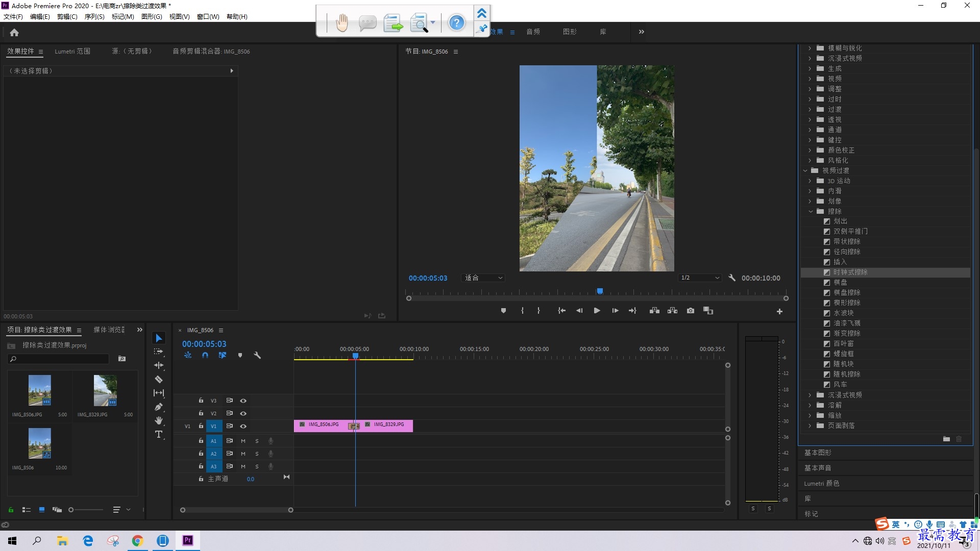
Task: Click the Mark Out bracket icon
Action: click(x=538, y=311)
